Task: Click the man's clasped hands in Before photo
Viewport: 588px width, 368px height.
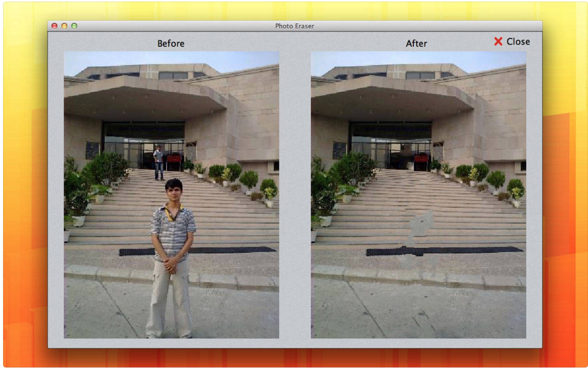Action: (170, 265)
